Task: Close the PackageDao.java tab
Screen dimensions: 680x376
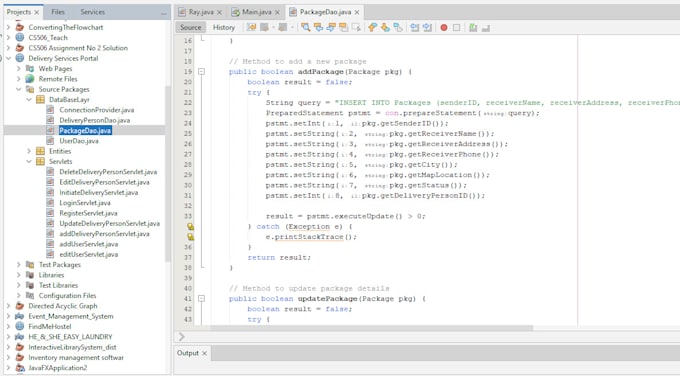Action: pos(357,12)
